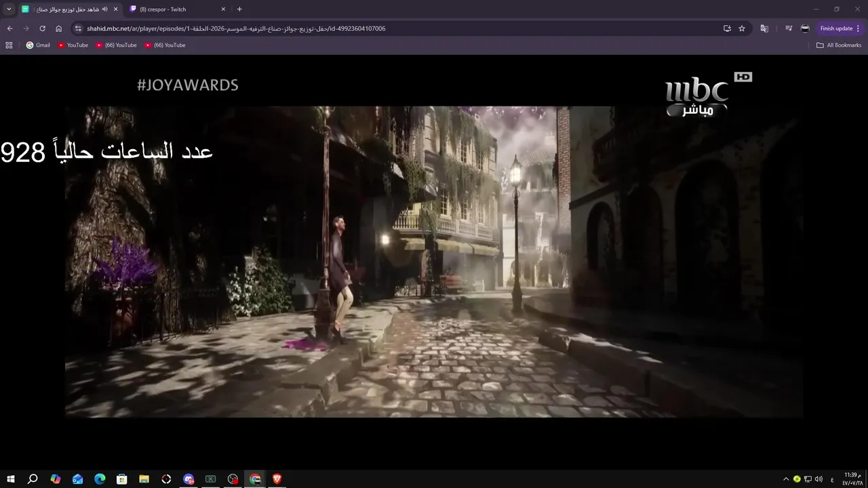Open the All Bookmarks folder
This screenshot has width=868, height=488.
click(839, 45)
